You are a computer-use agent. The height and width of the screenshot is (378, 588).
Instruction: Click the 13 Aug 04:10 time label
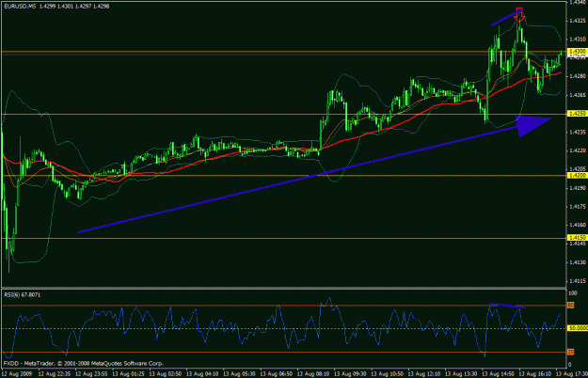[x=202, y=374]
